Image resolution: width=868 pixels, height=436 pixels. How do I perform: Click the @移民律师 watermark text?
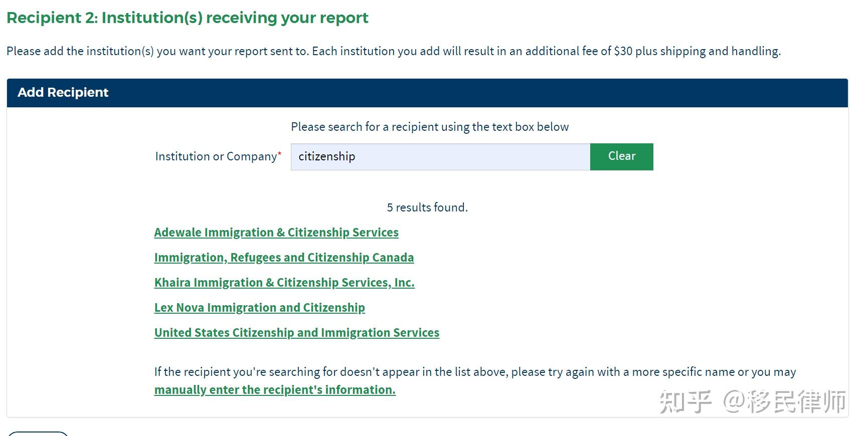pos(784,401)
